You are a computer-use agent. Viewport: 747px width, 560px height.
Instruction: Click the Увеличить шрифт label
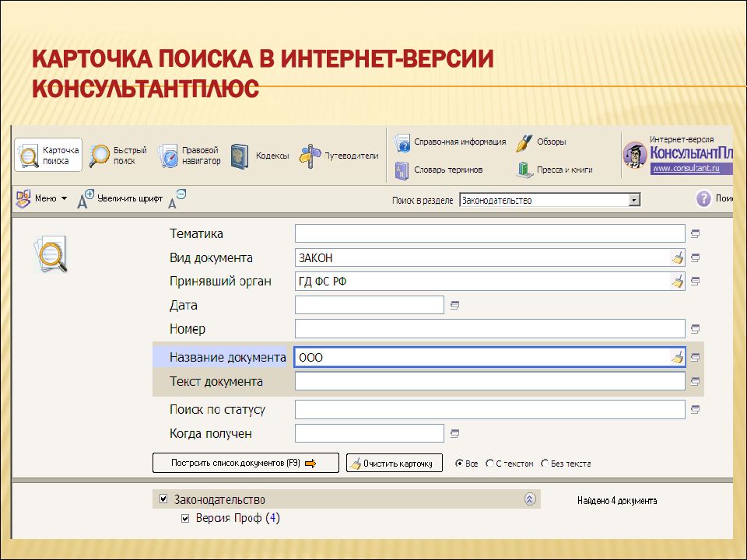[x=130, y=198]
